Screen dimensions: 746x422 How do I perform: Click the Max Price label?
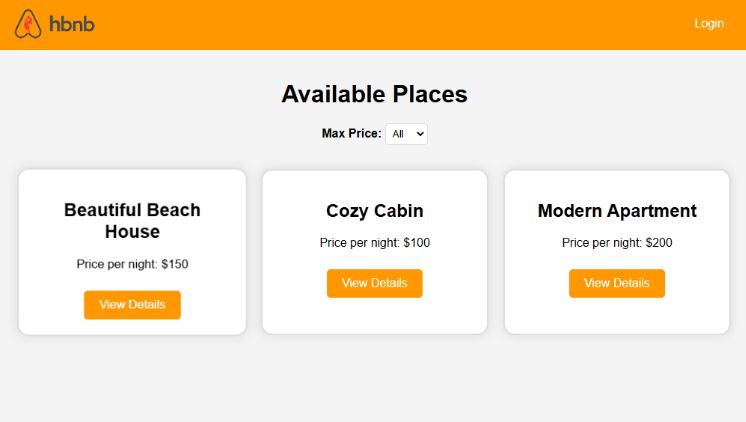[x=351, y=134]
